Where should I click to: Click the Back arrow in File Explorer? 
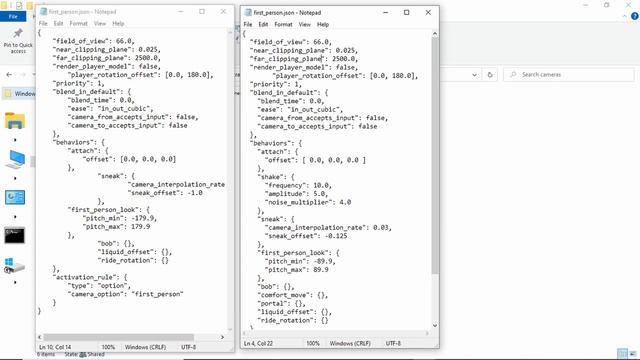coord(9,75)
